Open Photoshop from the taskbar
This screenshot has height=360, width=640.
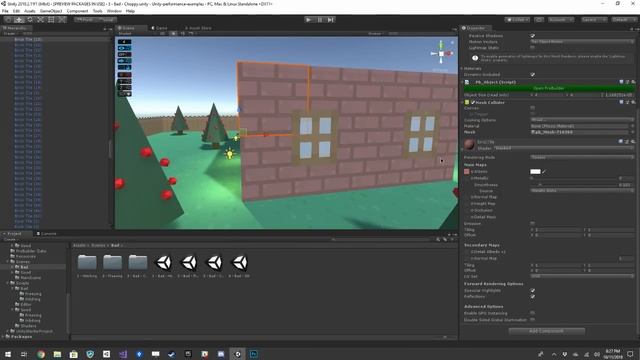254,354
